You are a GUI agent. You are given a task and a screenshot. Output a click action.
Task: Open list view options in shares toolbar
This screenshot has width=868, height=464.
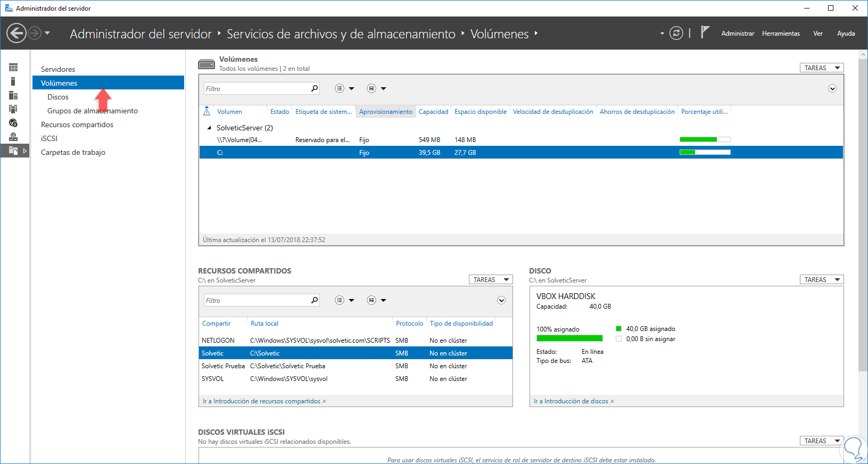coord(340,300)
